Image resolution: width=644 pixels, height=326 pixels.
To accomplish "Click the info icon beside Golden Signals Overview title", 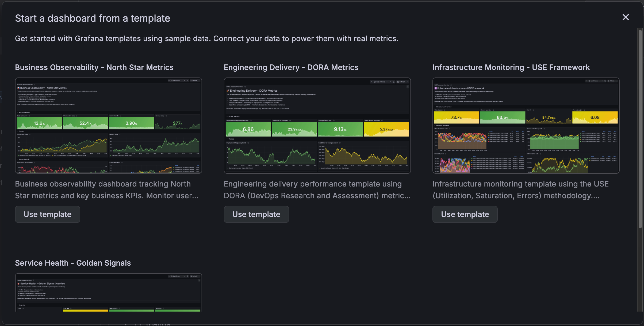I will point(34,280).
